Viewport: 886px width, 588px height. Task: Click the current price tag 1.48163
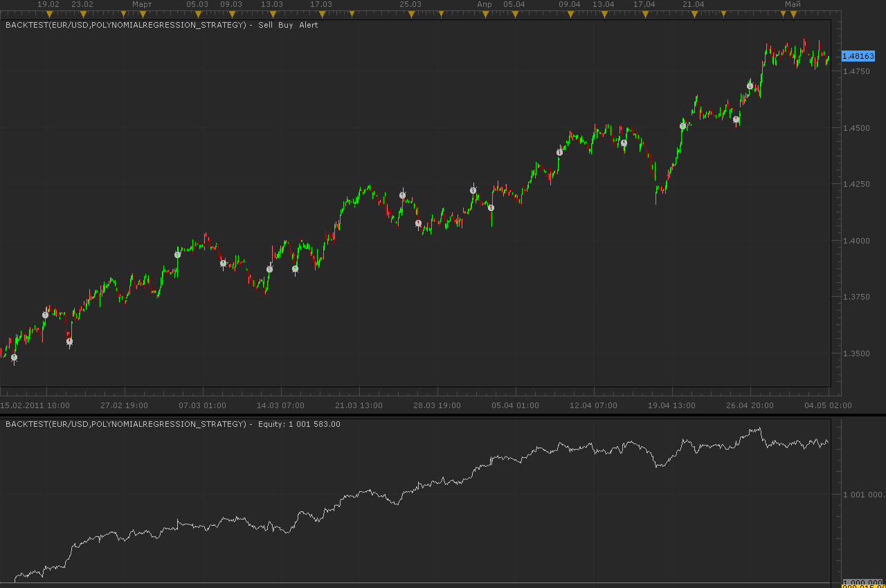pyautogui.click(x=858, y=57)
